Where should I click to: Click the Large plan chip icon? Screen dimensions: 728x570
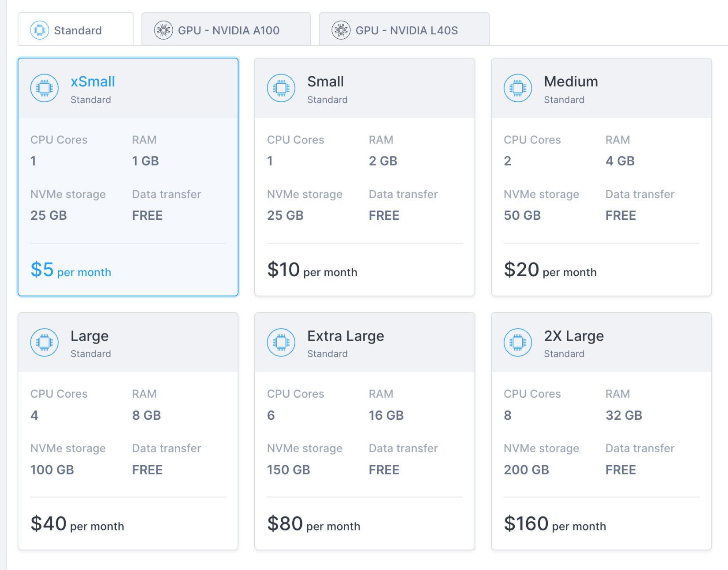45,342
